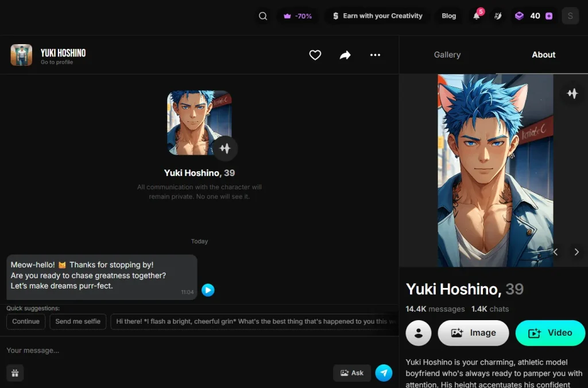Click the purple gem balance icon
Image resolution: width=588 pixels, height=388 pixels.
tap(519, 16)
